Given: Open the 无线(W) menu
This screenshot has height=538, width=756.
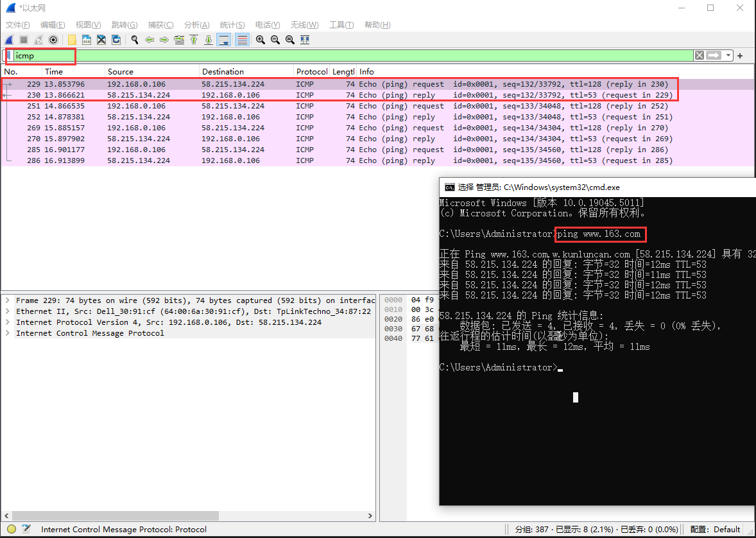Looking at the screenshot, I should pos(304,24).
